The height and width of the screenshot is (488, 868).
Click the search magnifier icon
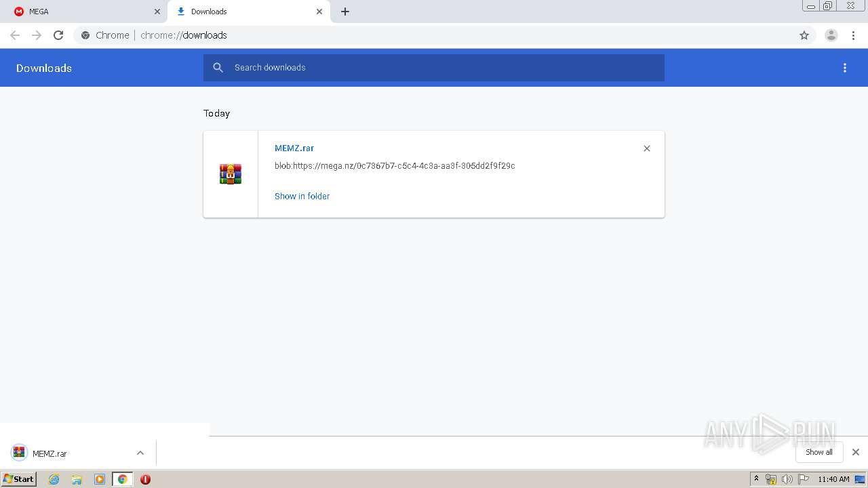coord(218,68)
